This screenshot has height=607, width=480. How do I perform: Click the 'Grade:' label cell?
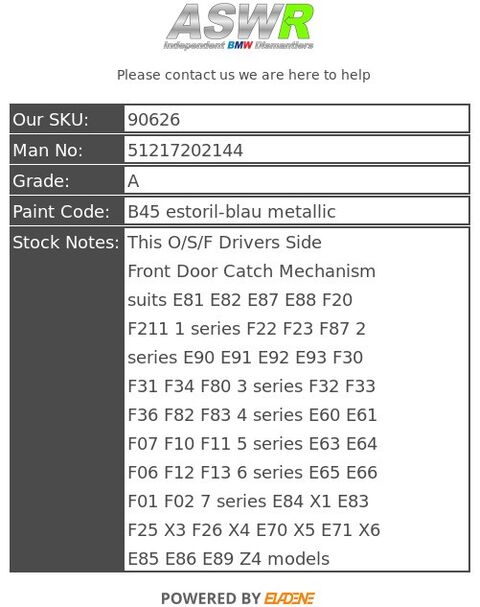click(x=67, y=180)
